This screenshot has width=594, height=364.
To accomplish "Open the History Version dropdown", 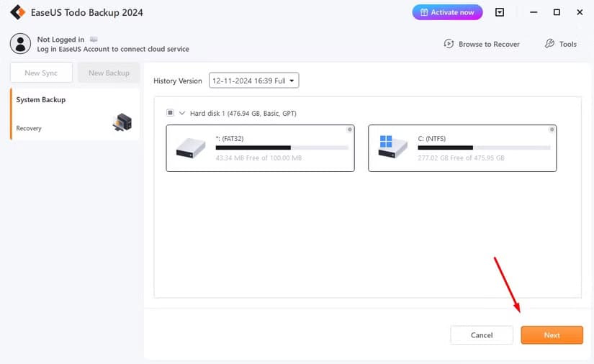I will coord(254,81).
